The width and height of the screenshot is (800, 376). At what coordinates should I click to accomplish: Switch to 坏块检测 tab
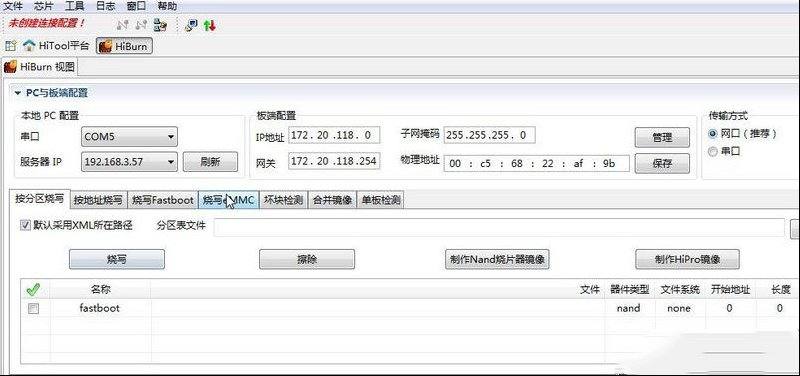(x=284, y=200)
